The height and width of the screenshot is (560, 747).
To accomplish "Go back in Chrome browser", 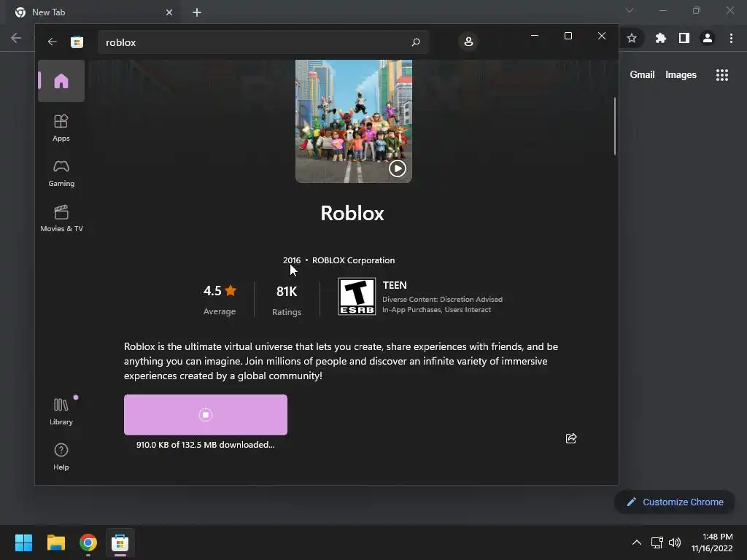I will coord(16,38).
